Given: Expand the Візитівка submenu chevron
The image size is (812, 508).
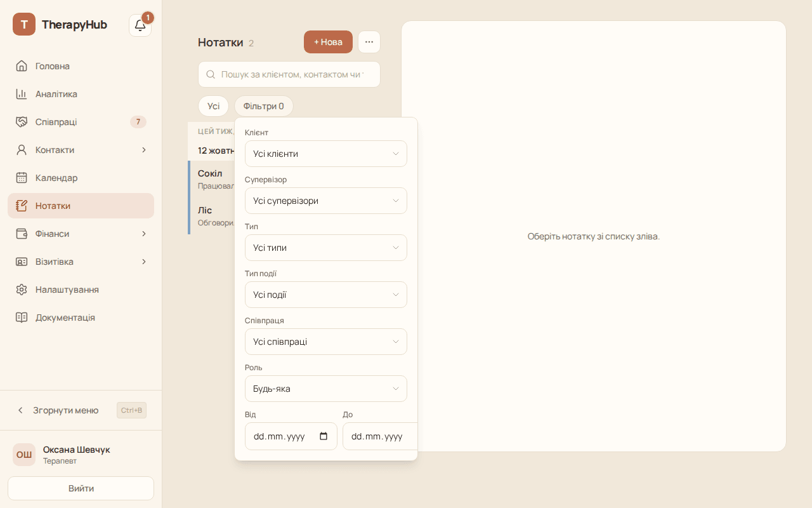Looking at the screenshot, I should tap(144, 262).
